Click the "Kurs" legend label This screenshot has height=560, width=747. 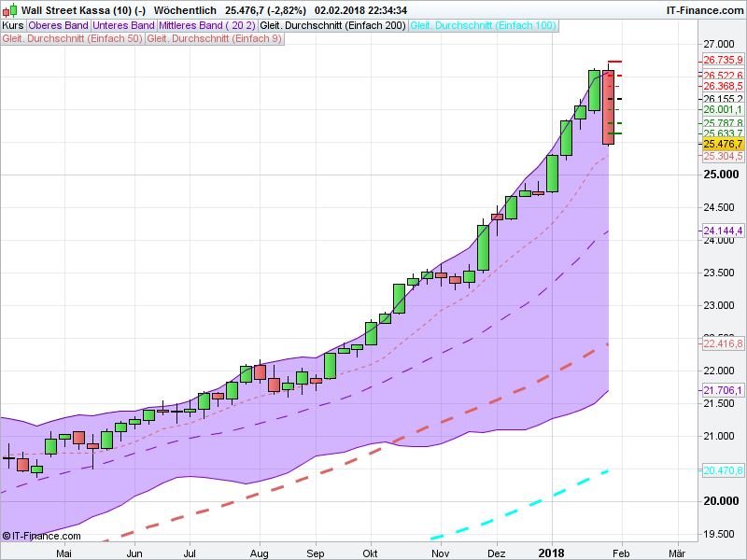[x=12, y=26]
